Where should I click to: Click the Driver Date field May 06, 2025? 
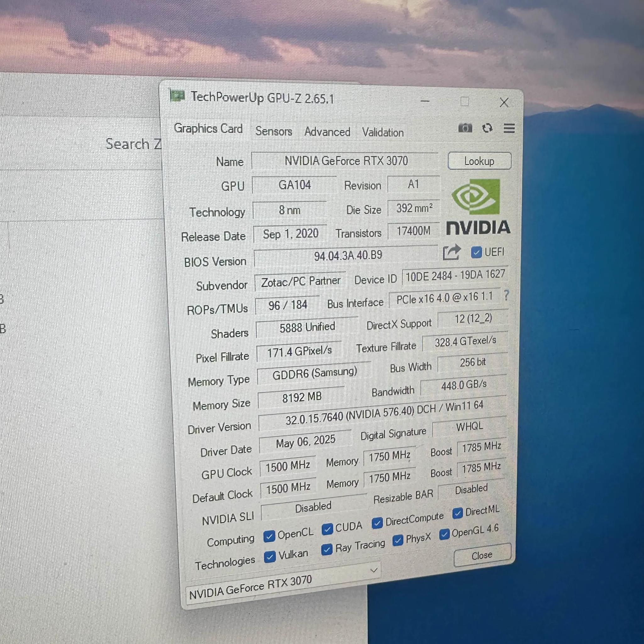click(305, 442)
